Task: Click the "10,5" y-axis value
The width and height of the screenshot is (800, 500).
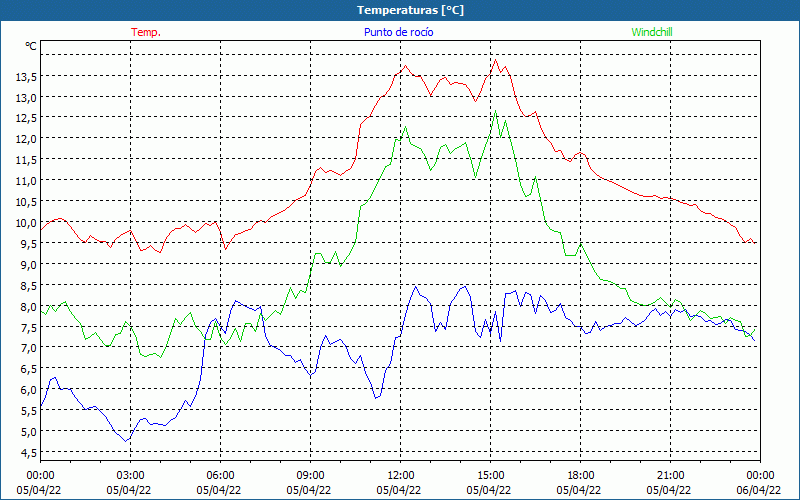Action: point(26,202)
